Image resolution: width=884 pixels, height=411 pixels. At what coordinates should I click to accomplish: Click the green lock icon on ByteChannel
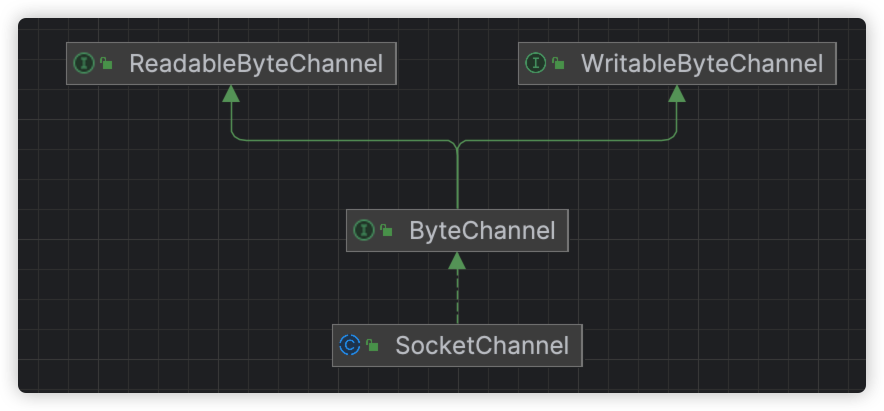point(386,232)
